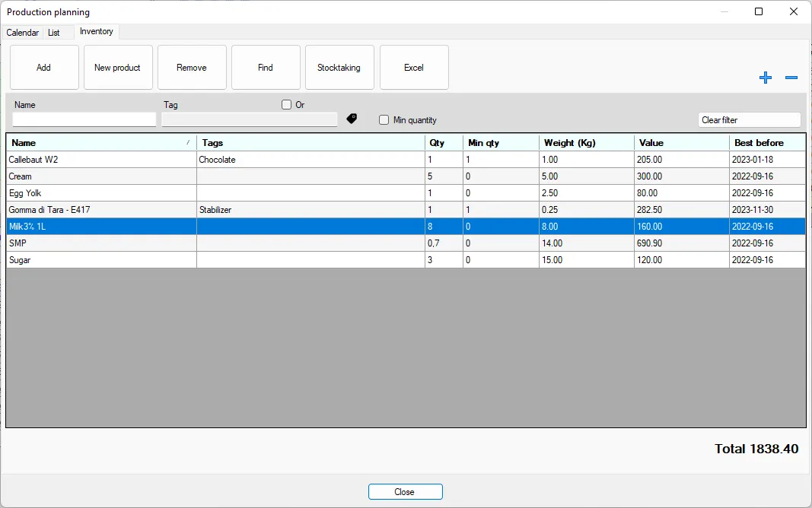Select the Inventory tab
This screenshot has height=508, width=812.
(x=97, y=31)
